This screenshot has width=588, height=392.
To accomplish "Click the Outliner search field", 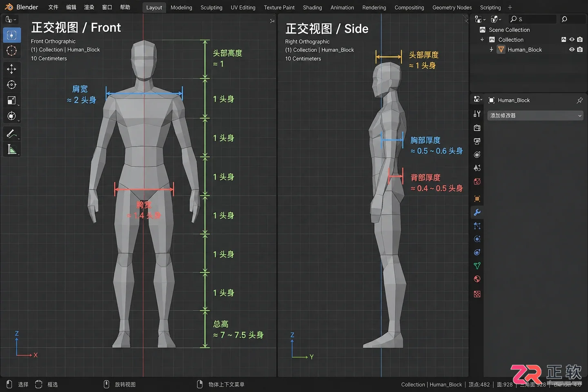I will (532, 19).
